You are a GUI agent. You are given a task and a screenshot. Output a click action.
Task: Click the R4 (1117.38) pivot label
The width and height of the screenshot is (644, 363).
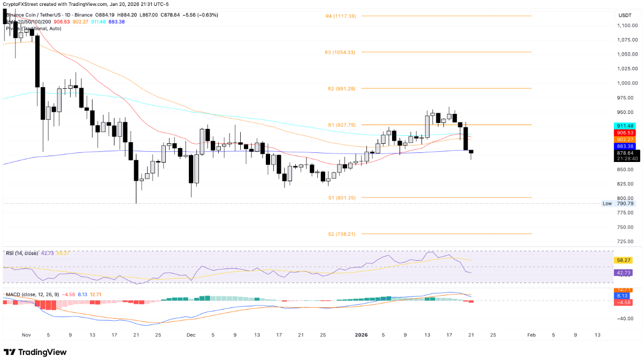(340, 16)
